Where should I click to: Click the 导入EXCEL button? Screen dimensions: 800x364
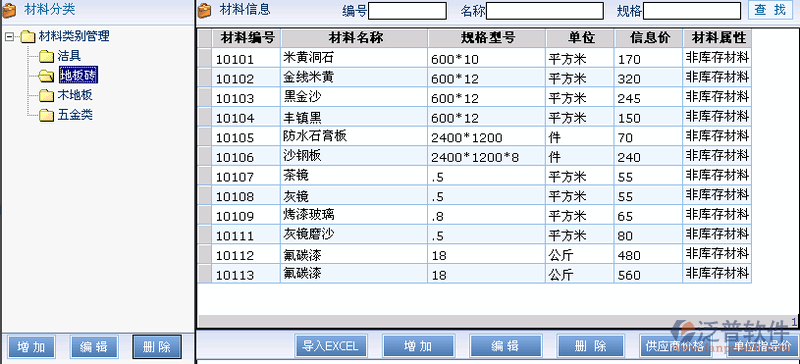pyautogui.click(x=331, y=346)
